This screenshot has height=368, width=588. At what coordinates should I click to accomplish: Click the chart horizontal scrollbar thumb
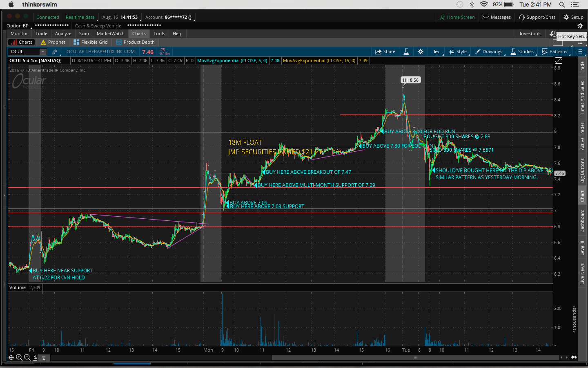click(415, 357)
